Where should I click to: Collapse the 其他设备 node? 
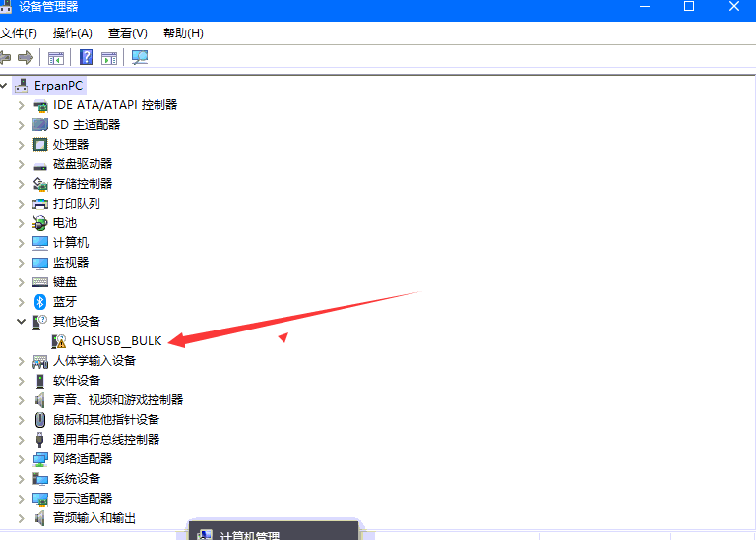click(x=22, y=322)
